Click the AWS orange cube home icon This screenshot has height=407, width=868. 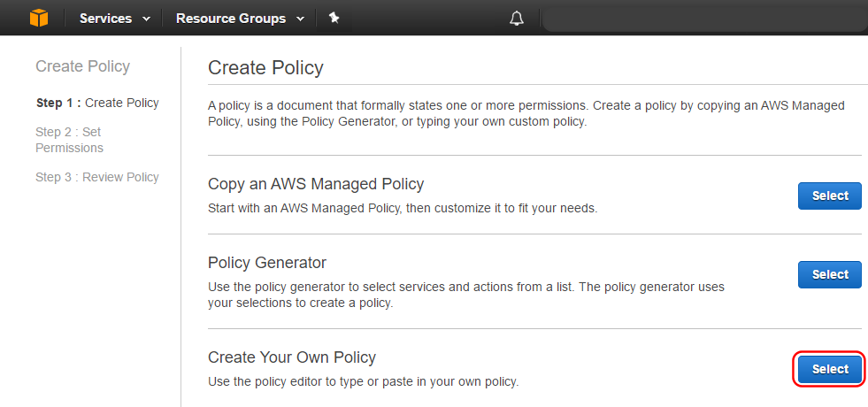(x=39, y=18)
